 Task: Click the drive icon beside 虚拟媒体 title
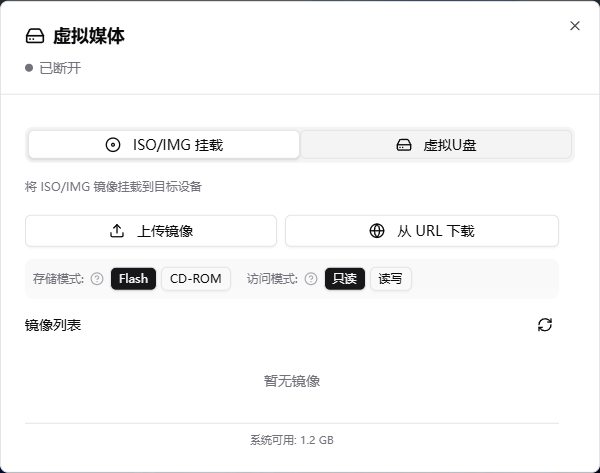(35, 37)
